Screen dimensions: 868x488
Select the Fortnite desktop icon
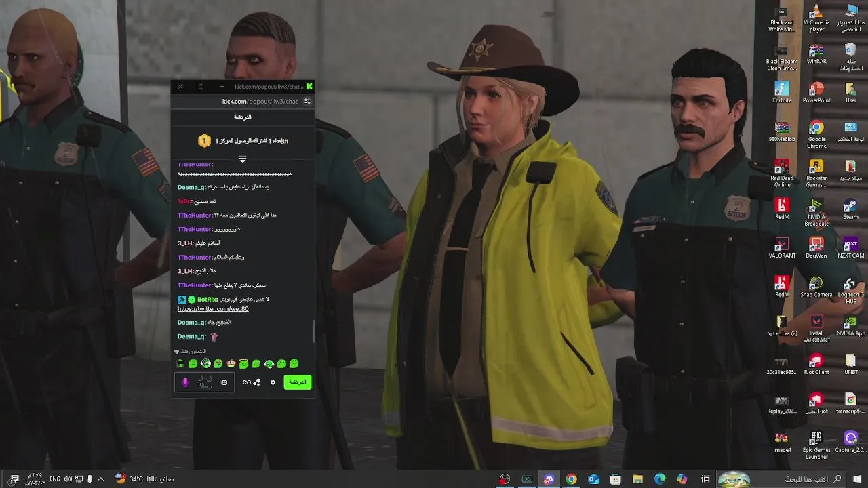tap(782, 92)
